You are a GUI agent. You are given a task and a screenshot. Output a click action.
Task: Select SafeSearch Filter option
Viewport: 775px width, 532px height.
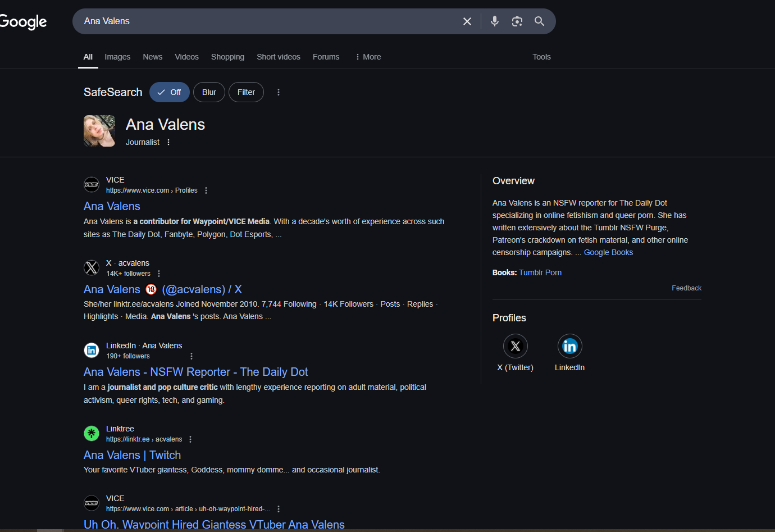(246, 92)
